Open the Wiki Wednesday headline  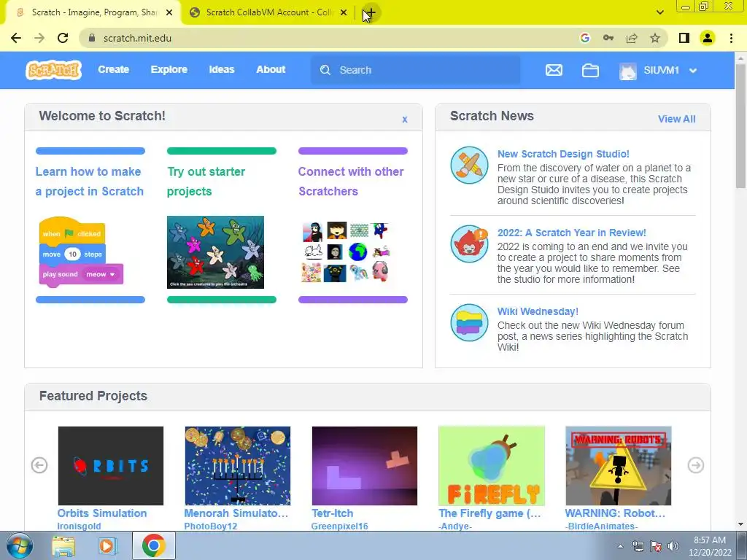pyautogui.click(x=538, y=311)
